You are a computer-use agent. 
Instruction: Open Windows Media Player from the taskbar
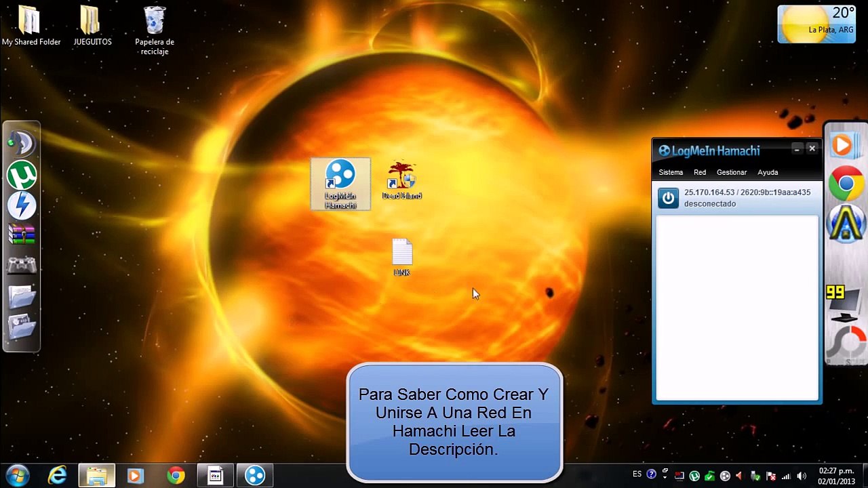pos(134,476)
